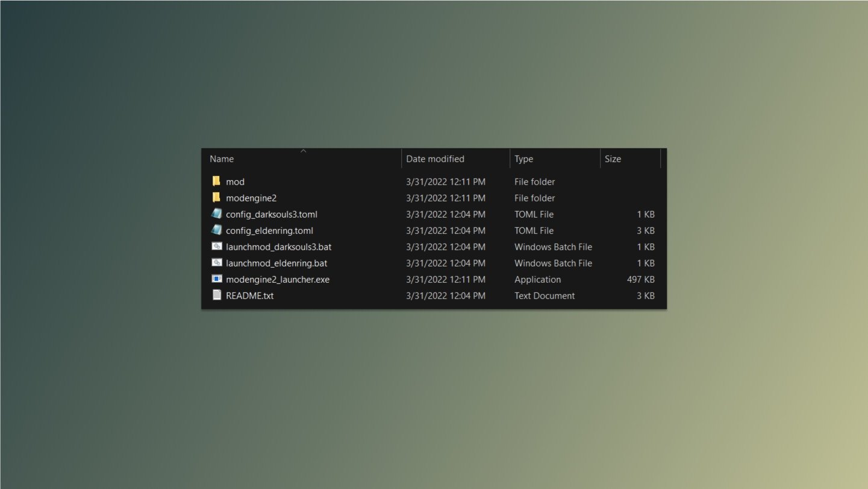868x489 pixels.
Task: Click the date modified of mod folder
Action: (x=446, y=181)
